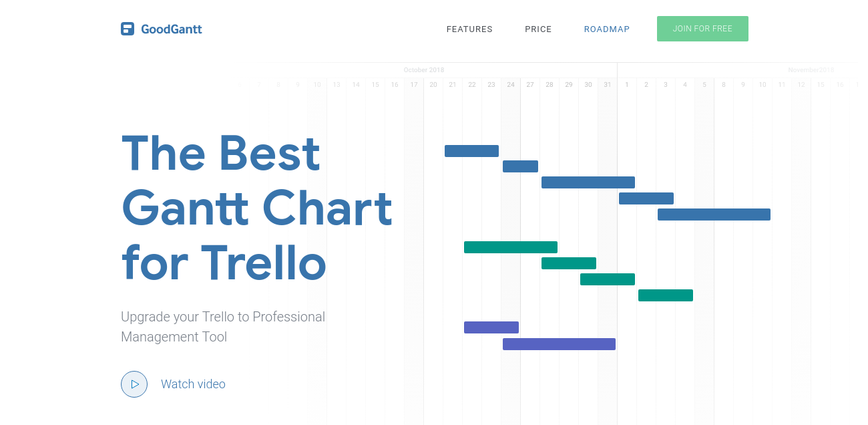Image resolution: width=868 pixels, height=425 pixels.
Task: Click the Join For Free button
Action: (702, 29)
